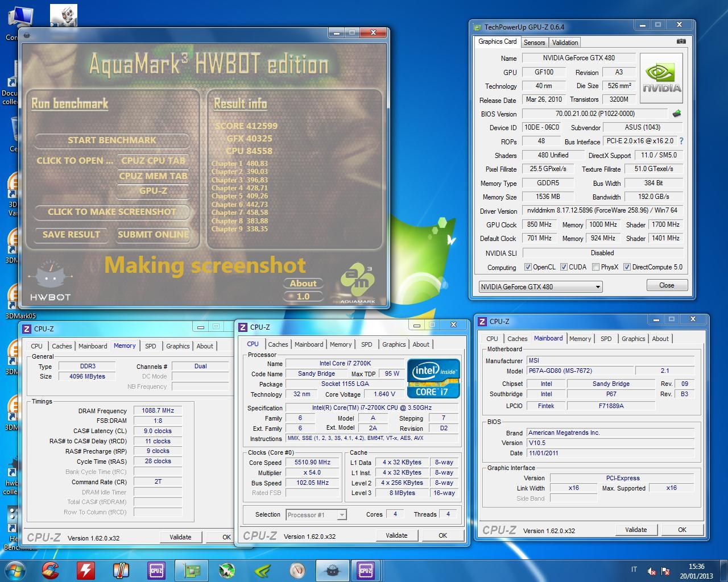Screen dimensions: 728x582
Task: Click OK in the Mainboard CPU-Z window
Action: (x=682, y=529)
